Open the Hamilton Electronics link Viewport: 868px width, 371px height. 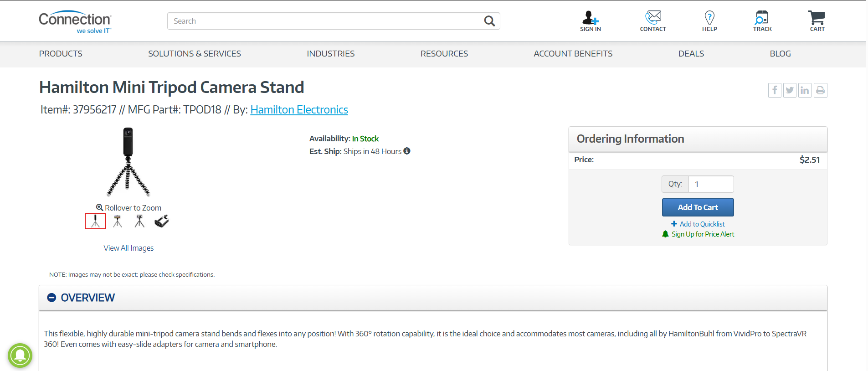click(299, 110)
